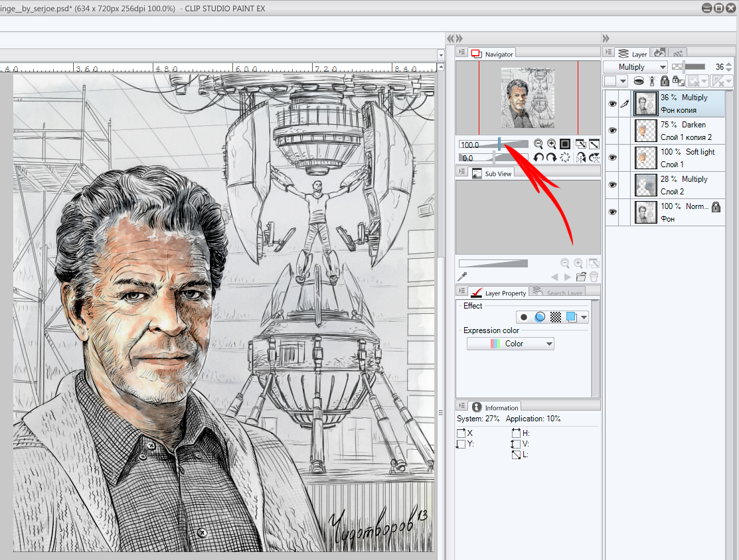
Task: Open the Layer palette menu
Action: coord(608,52)
